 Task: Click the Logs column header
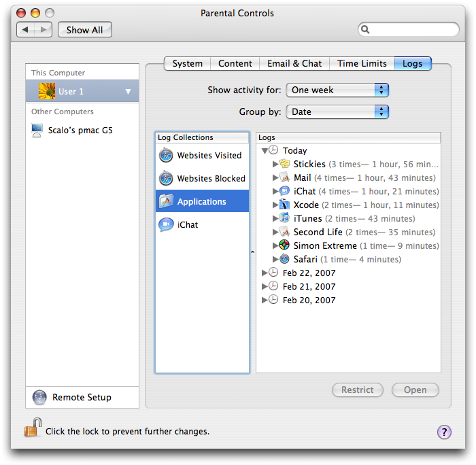[x=348, y=137]
